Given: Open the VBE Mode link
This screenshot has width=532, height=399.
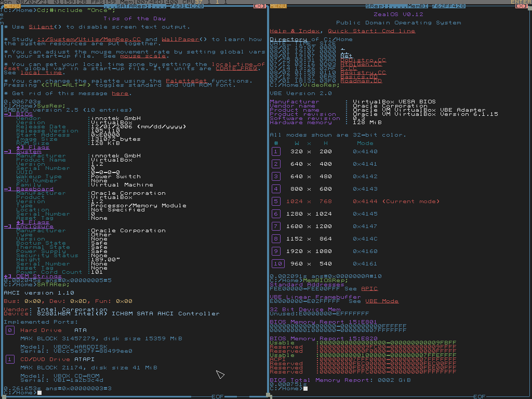Looking at the screenshot, I should [x=382, y=301].
